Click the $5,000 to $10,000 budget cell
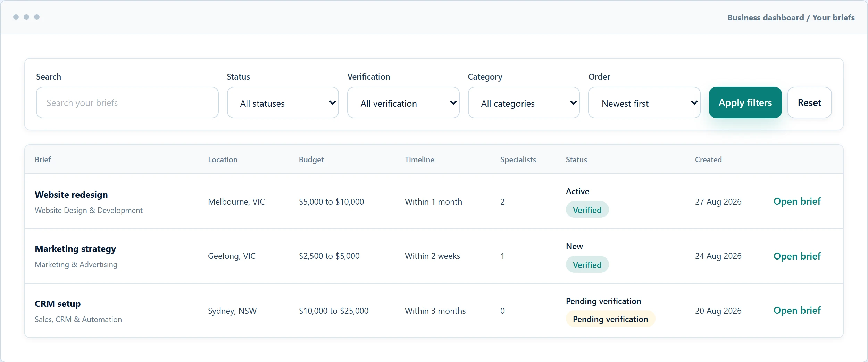 [x=331, y=201]
